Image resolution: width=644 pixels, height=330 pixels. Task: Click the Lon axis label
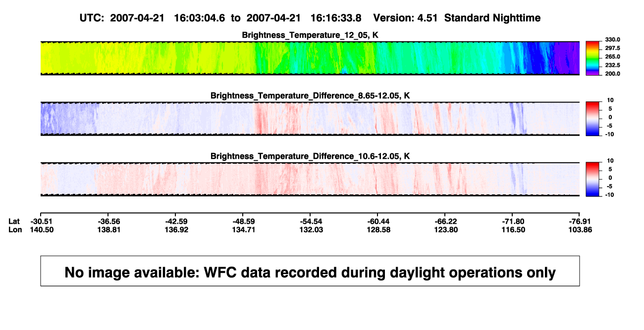click(x=15, y=230)
